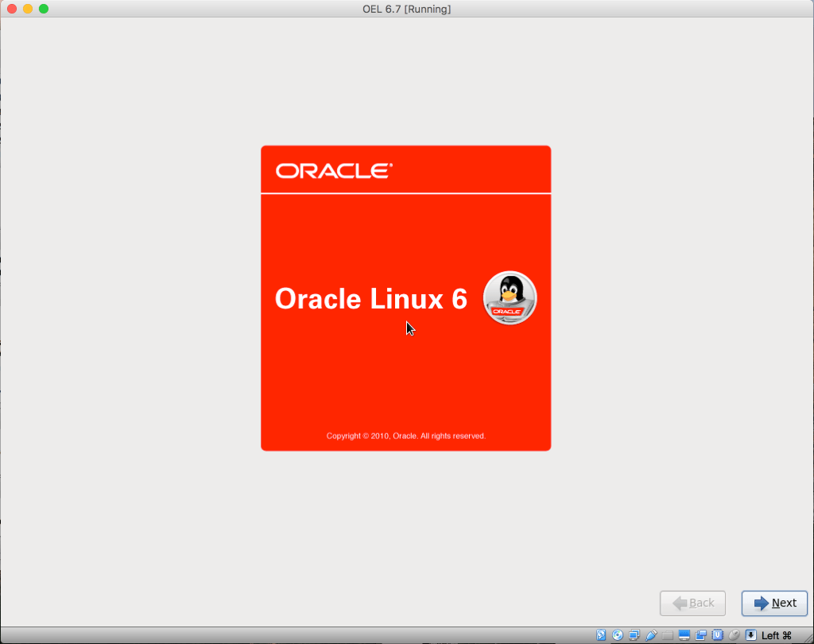Viewport: 814px width, 644px height.
Task: Click the Left ⌘ host key indicator
Action: pos(776,635)
